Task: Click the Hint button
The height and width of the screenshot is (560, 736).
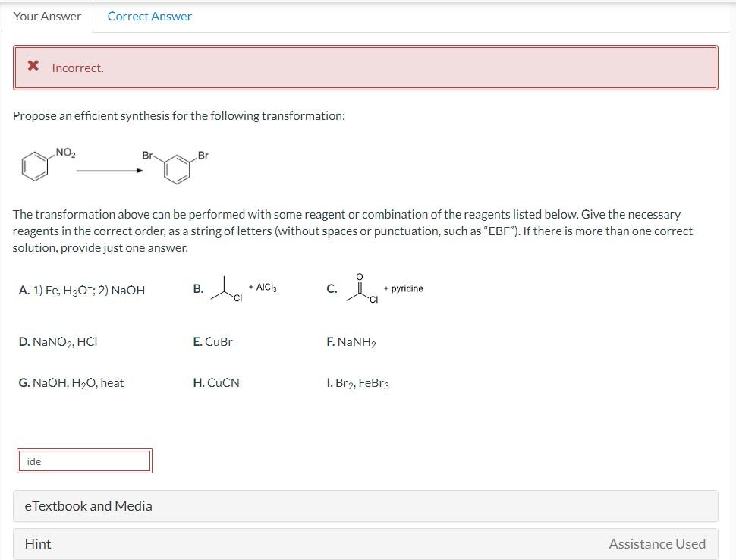Action: [x=36, y=543]
